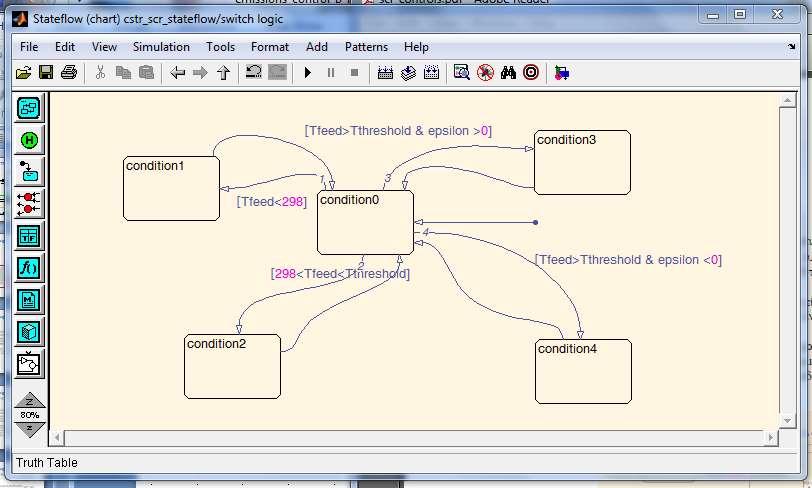This screenshot has height=488, width=812.
Task: Open the Format menu
Action: 270,47
